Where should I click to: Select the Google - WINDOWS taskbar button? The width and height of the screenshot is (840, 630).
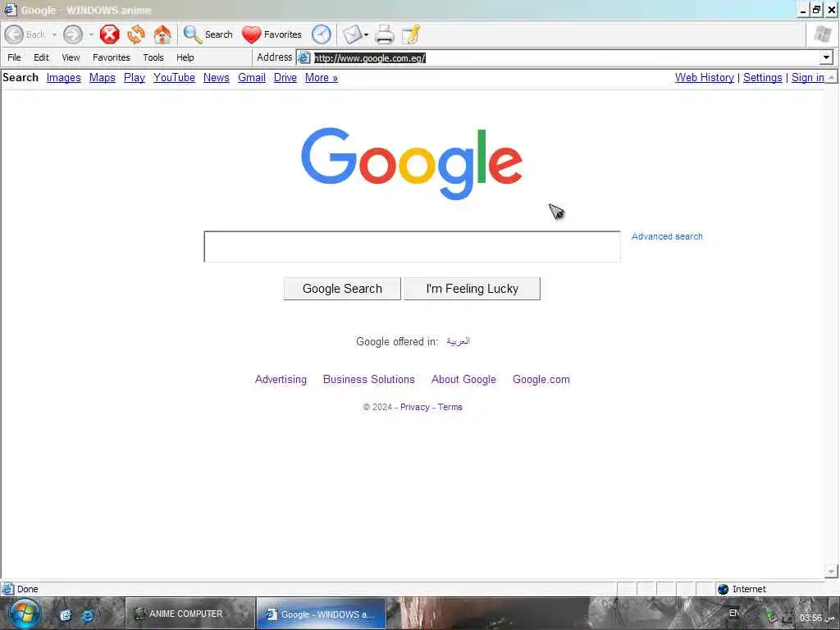coord(322,614)
